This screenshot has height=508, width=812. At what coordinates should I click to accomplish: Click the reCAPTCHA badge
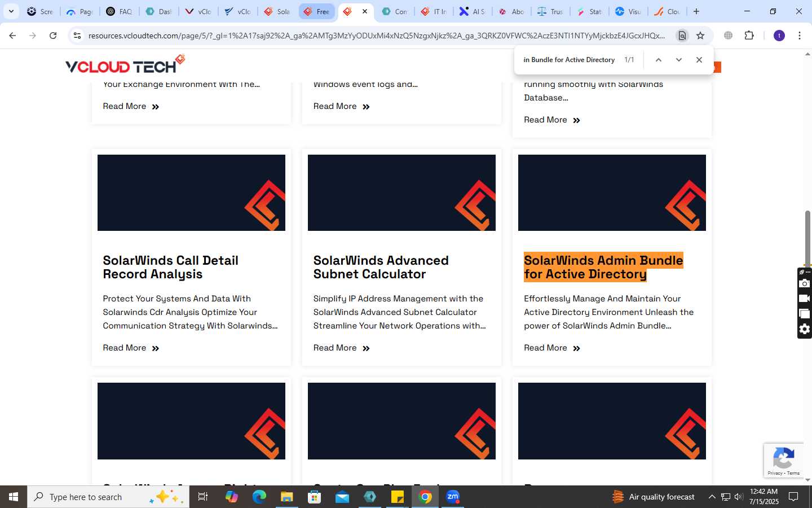[x=783, y=461]
